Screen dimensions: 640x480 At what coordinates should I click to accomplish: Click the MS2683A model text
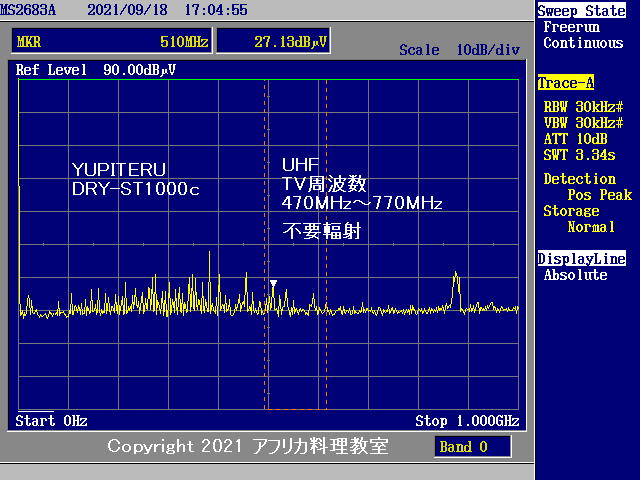point(28,10)
